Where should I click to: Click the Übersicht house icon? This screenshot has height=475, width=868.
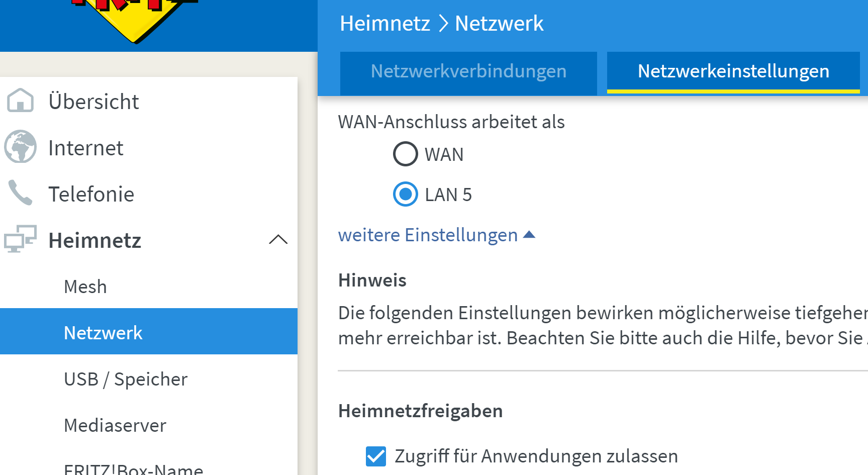[20, 101]
